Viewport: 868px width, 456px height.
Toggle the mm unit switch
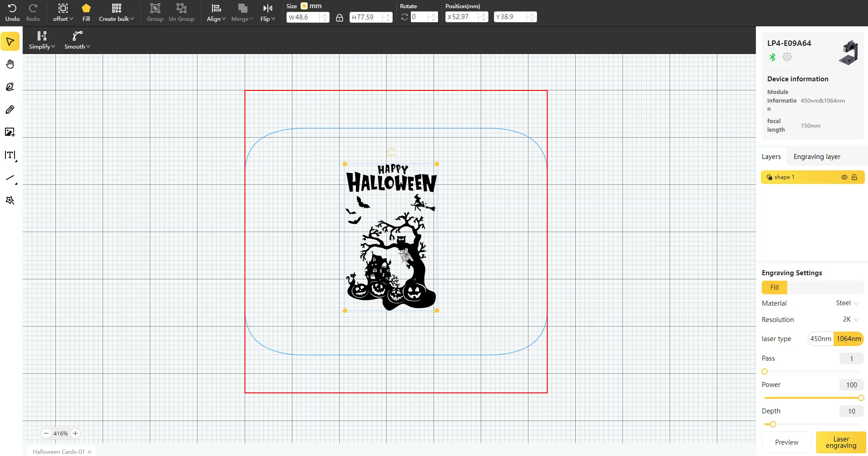point(304,6)
